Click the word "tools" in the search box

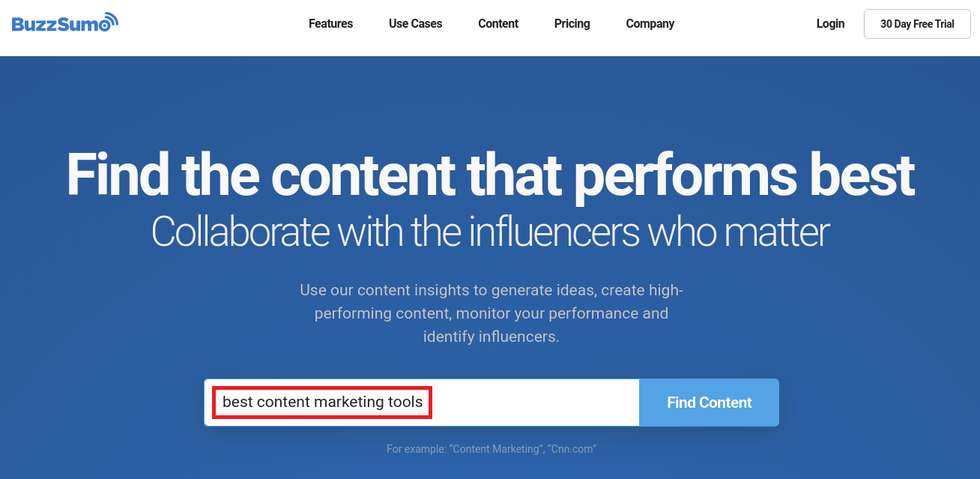(405, 403)
